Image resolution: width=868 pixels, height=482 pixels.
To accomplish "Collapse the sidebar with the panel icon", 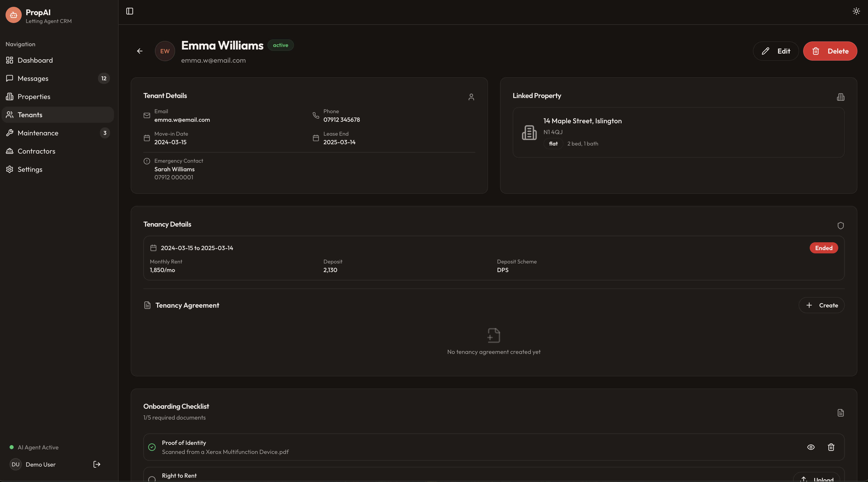I will (130, 11).
